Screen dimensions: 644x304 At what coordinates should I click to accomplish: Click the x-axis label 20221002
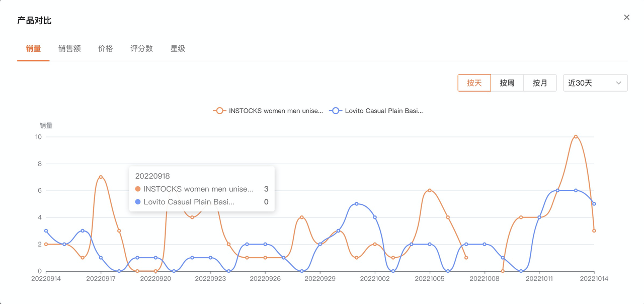[x=375, y=279]
